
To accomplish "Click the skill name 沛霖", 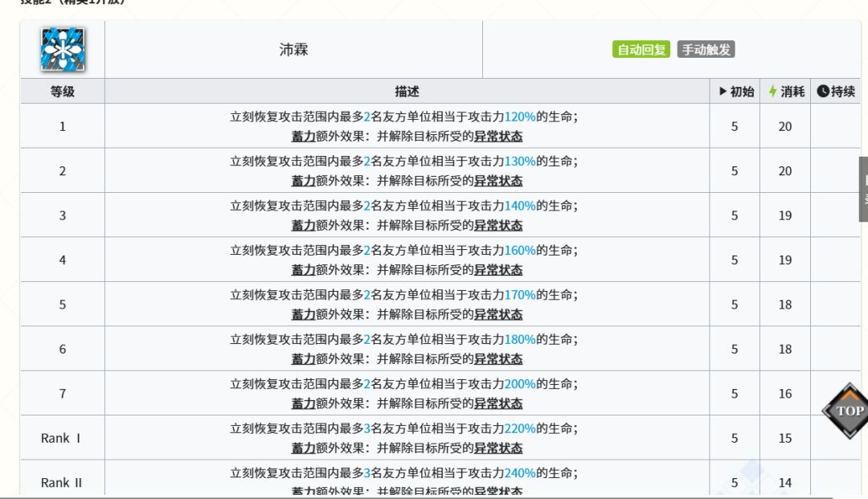I will (293, 50).
